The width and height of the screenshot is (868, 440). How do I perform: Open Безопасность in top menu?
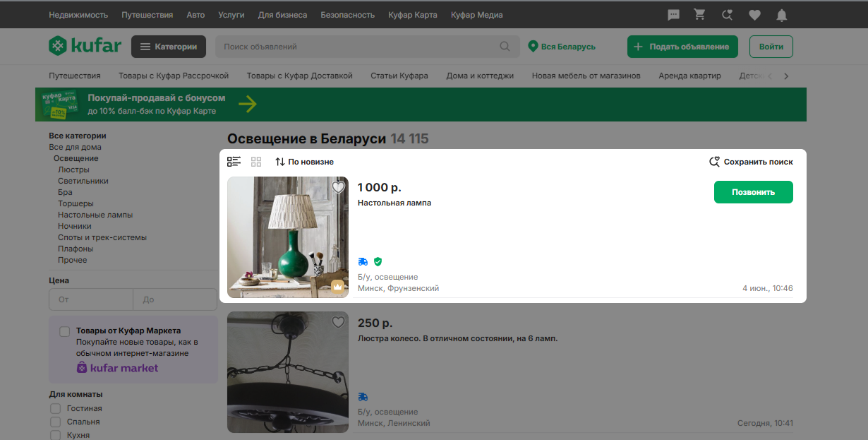click(x=347, y=15)
